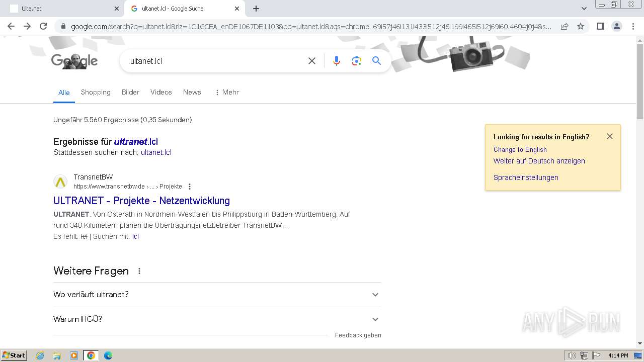The height and width of the screenshot is (362, 644).
Task: Open the tab search dropdown
Action: click(x=584, y=9)
